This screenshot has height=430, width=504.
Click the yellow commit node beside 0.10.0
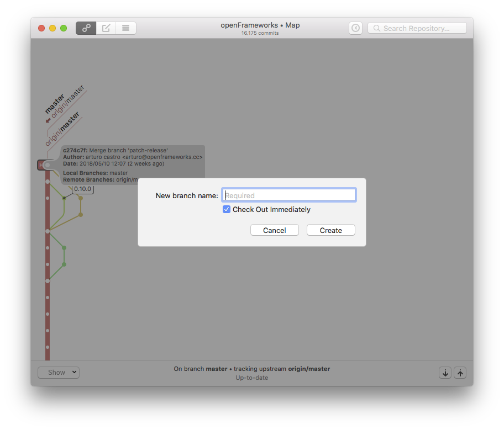(81, 198)
